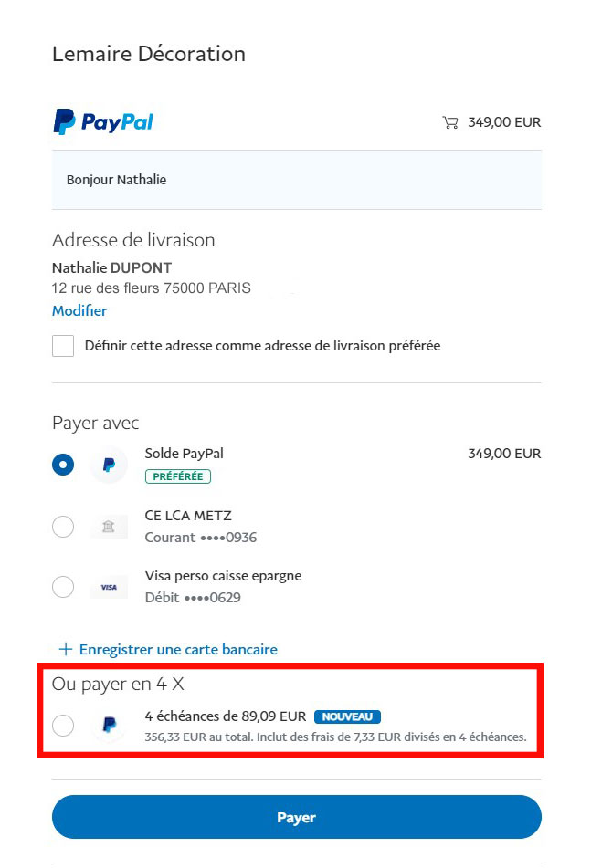Open the shopping cart icon
Viewport: 591px width, 868px height.
[x=449, y=122]
